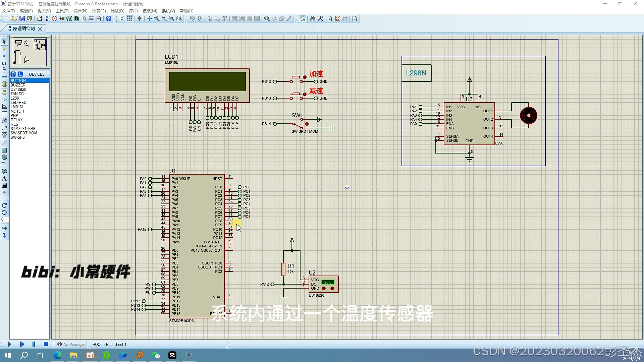
Task: Click the undo arrow icon
Action: click(192, 19)
